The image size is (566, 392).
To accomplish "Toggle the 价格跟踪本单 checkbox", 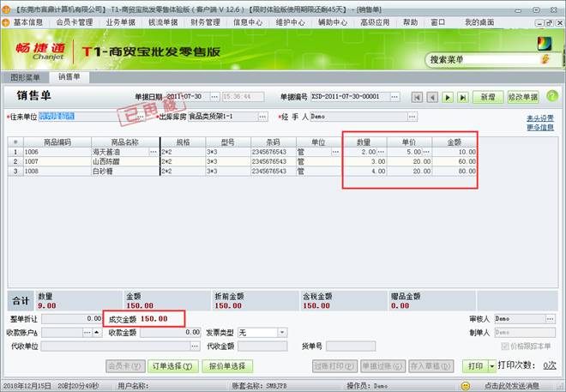I will point(504,346).
